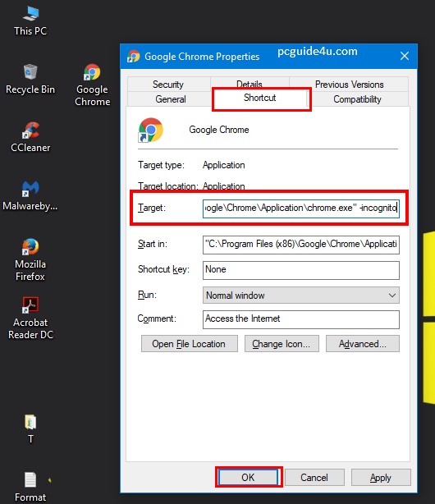The image size is (435, 504).
Task: Select the CCleaner desktop shortcut
Action: tap(30, 137)
